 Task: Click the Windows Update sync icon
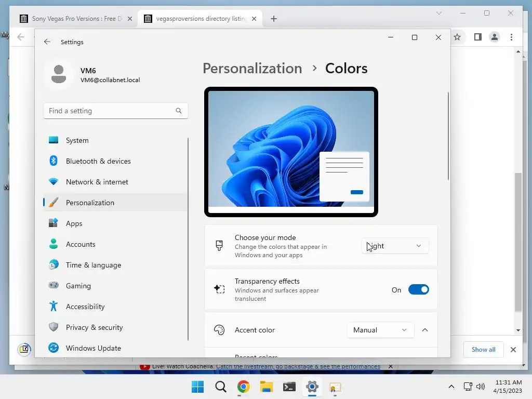click(54, 348)
